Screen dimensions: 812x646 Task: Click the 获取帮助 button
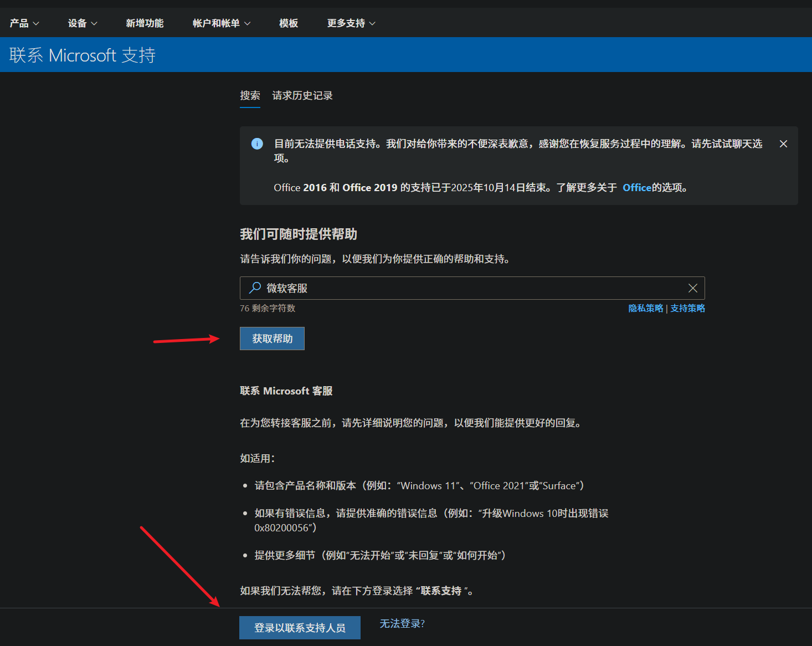click(x=272, y=338)
